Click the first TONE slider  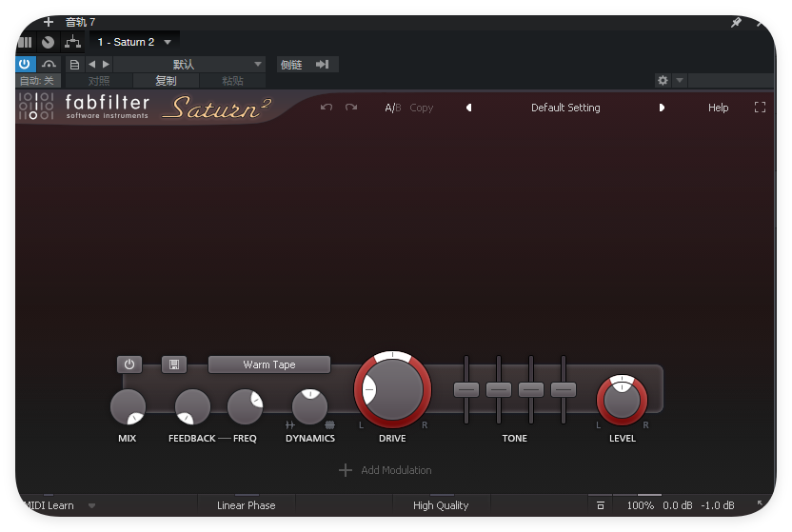coord(466,389)
